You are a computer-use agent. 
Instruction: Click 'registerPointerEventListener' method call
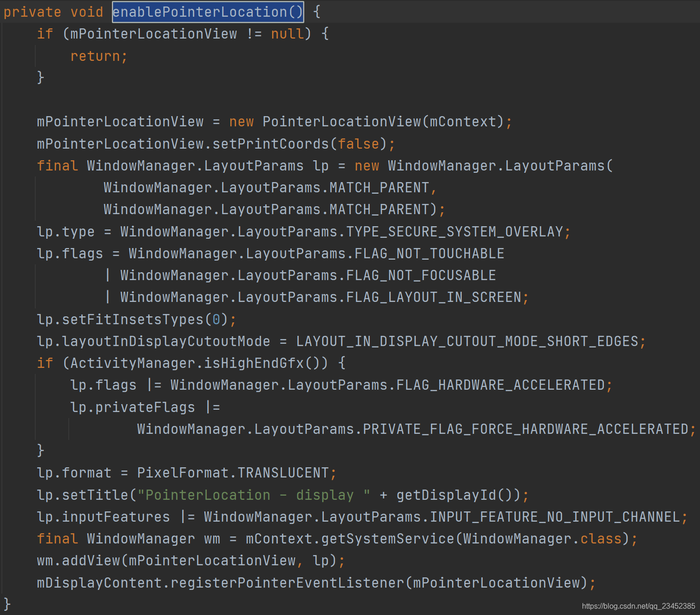[288, 583]
